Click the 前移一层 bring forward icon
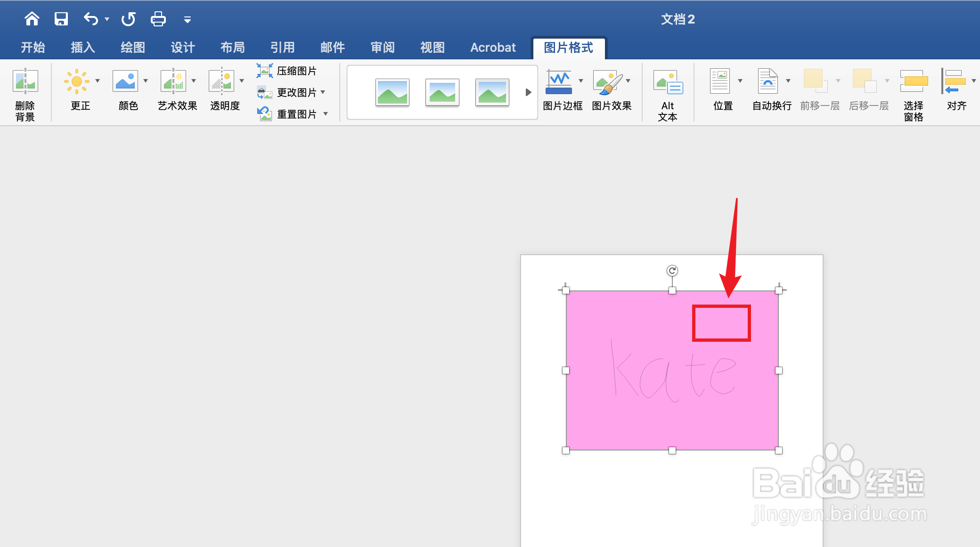The width and height of the screenshot is (980, 547). pyautogui.click(x=816, y=80)
